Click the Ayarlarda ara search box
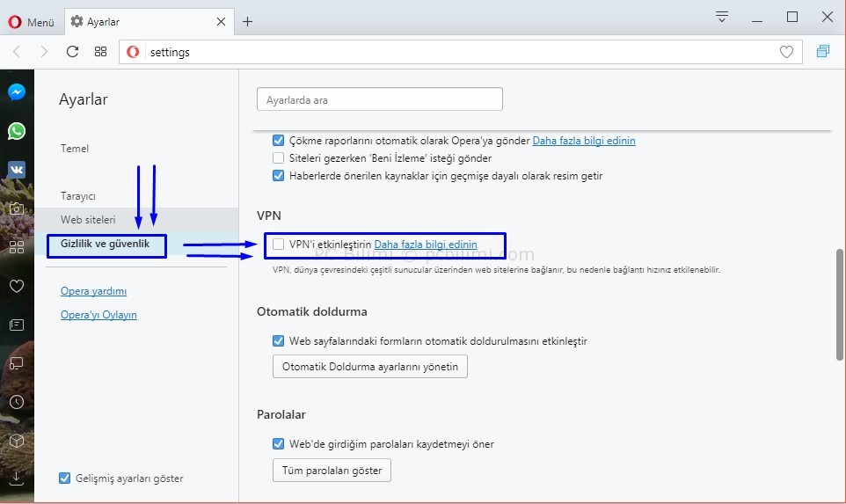The image size is (846, 504). pos(380,99)
